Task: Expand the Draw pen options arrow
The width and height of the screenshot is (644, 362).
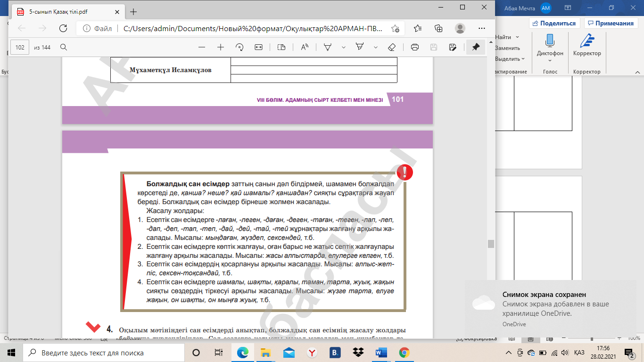Action: tap(343, 47)
